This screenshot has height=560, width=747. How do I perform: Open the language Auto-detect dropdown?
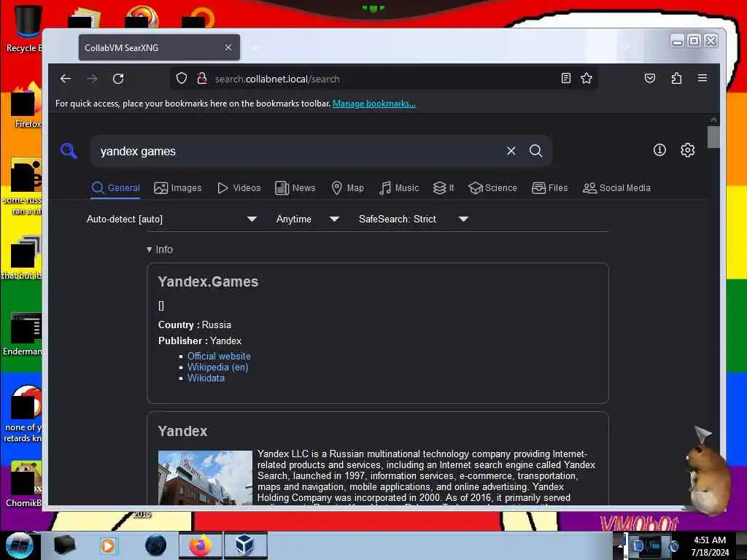(171, 219)
